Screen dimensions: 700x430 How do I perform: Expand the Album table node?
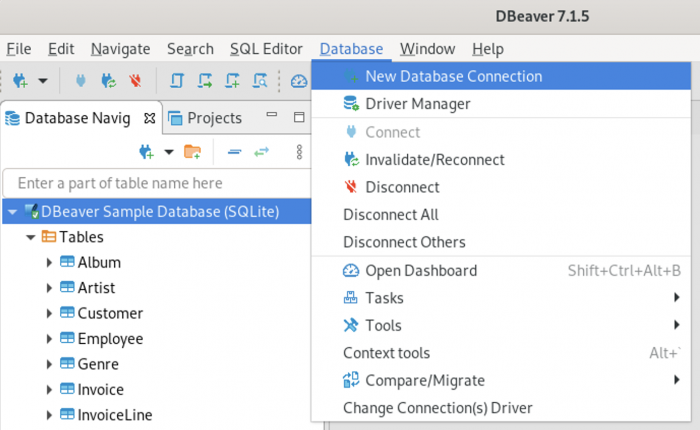tap(49, 263)
